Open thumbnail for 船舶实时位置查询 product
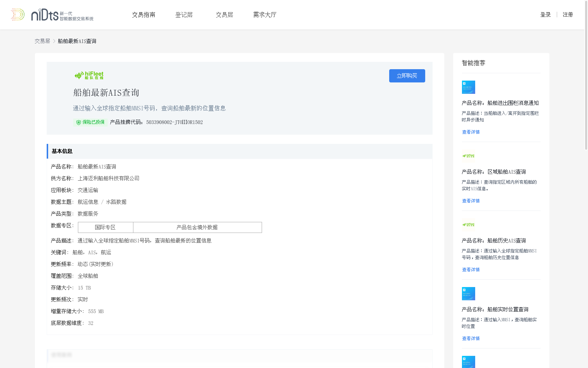 pyautogui.click(x=469, y=294)
